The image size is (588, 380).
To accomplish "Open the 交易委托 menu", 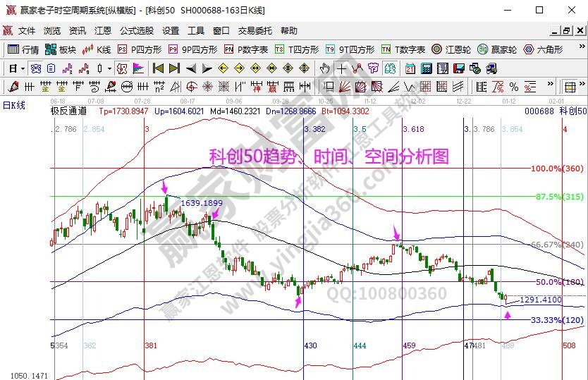I will [x=255, y=31].
